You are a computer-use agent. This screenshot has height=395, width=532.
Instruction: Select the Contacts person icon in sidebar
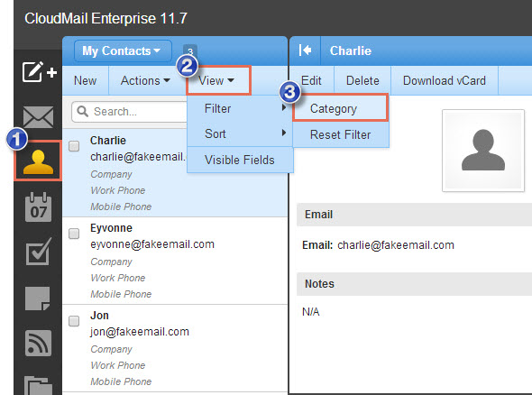38,161
